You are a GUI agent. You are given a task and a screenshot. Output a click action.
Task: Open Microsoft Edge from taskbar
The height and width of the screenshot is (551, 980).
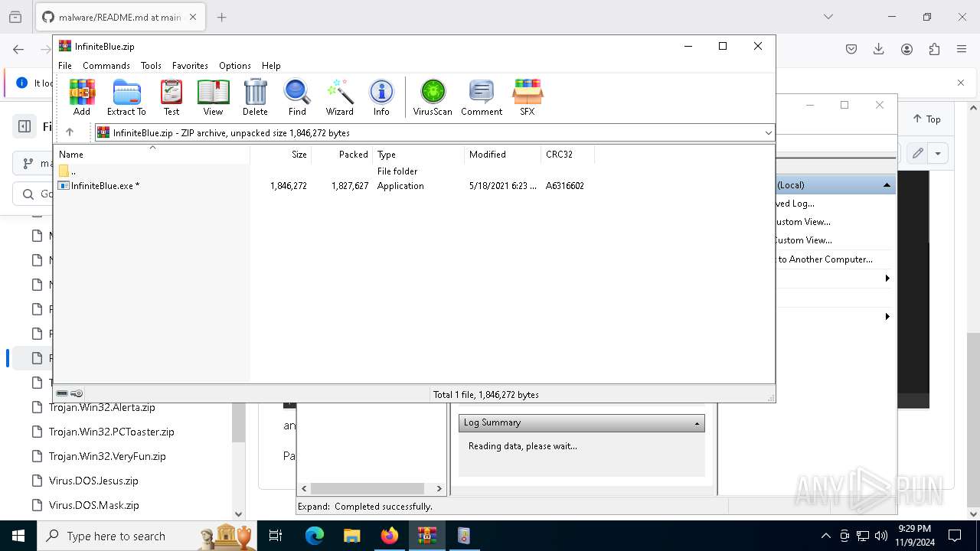(x=315, y=536)
